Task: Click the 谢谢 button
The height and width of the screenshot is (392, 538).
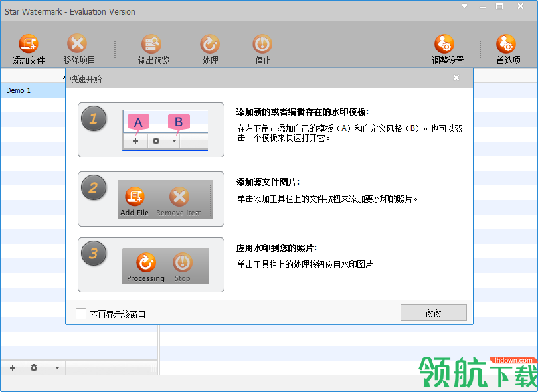Action: click(x=433, y=313)
